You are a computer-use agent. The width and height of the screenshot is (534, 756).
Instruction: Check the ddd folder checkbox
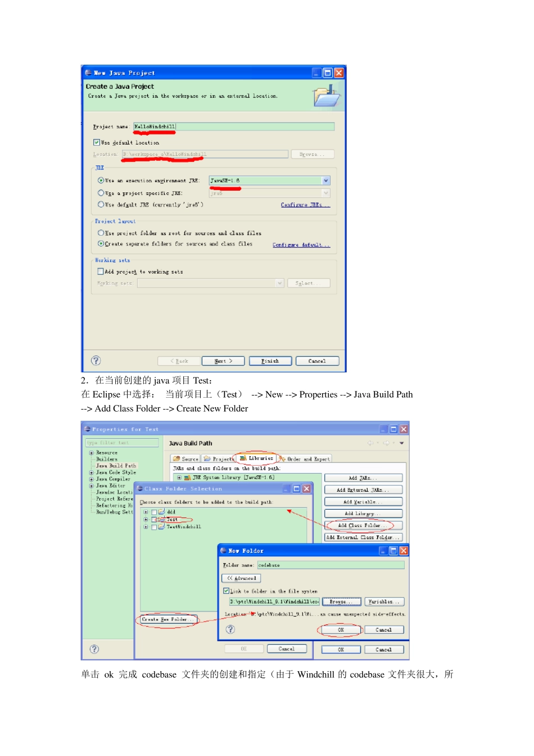[x=154, y=512]
